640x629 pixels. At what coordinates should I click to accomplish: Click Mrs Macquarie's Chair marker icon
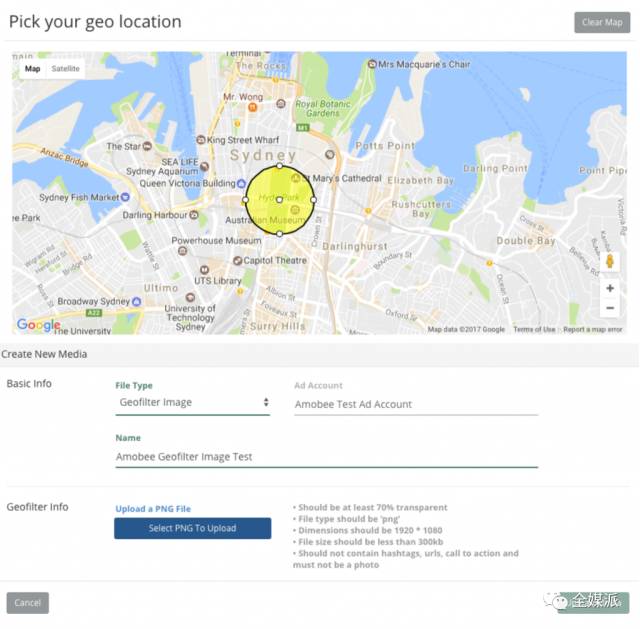coord(372,64)
